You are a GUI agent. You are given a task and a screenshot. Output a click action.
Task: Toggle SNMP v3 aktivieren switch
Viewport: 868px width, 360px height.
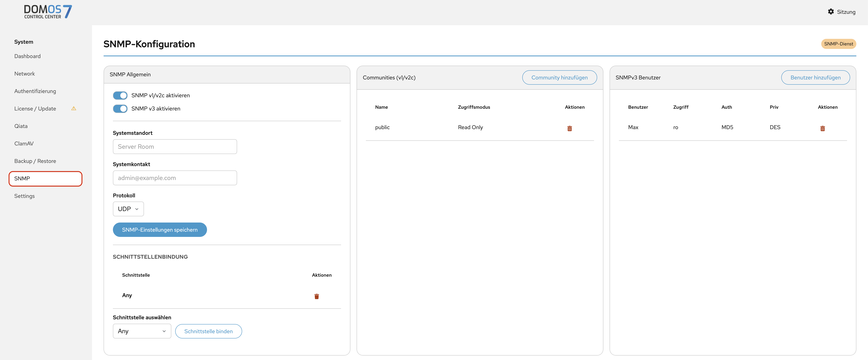(x=120, y=109)
